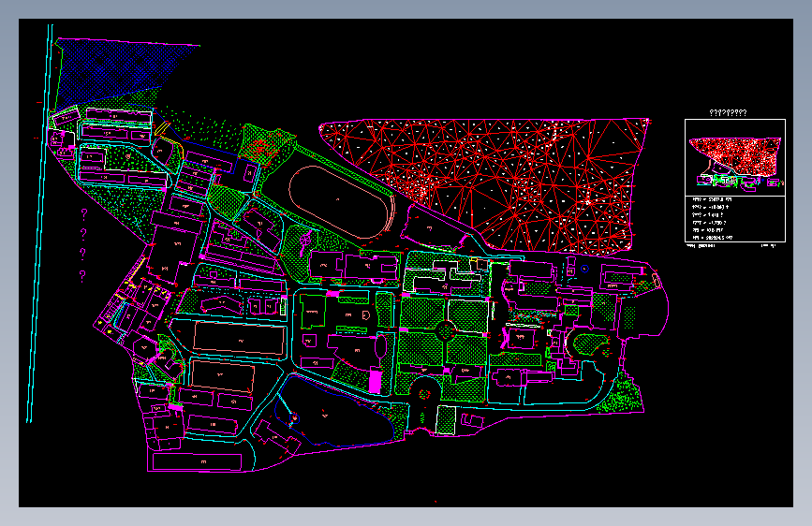Select the large pink rectangular court west of the central garden

(239, 339)
